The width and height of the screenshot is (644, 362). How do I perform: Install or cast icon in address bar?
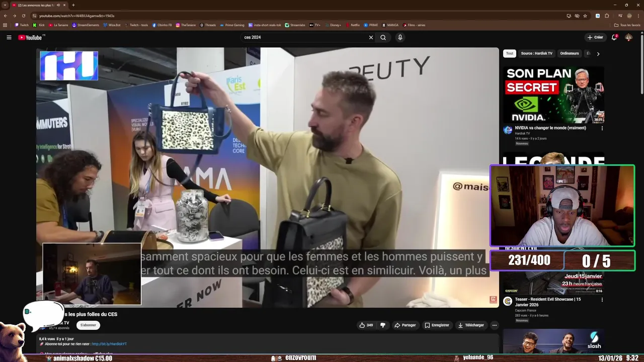coord(569,16)
